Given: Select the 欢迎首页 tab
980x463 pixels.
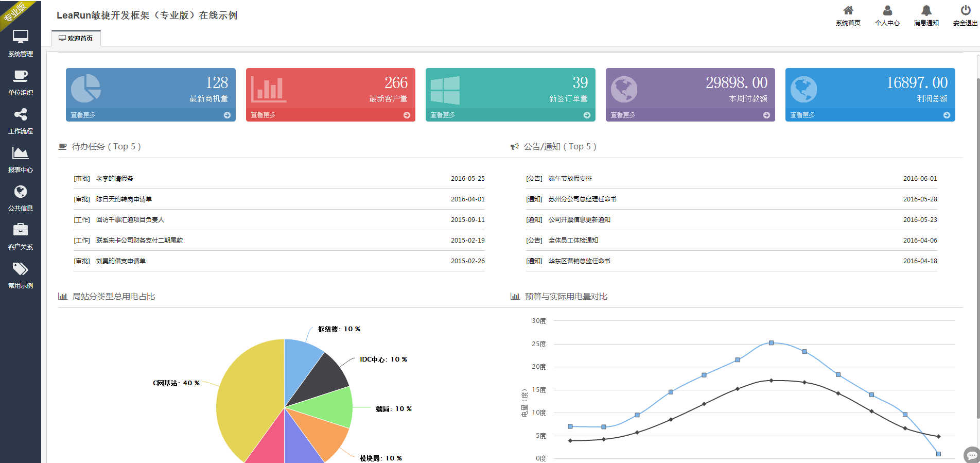Looking at the screenshot, I should point(76,38).
